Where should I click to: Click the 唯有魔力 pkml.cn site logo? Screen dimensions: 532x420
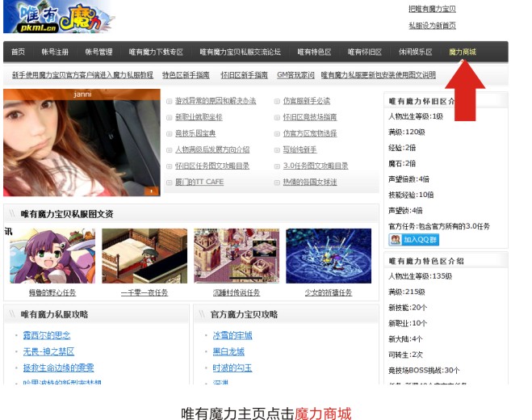pyautogui.click(x=52, y=16)
